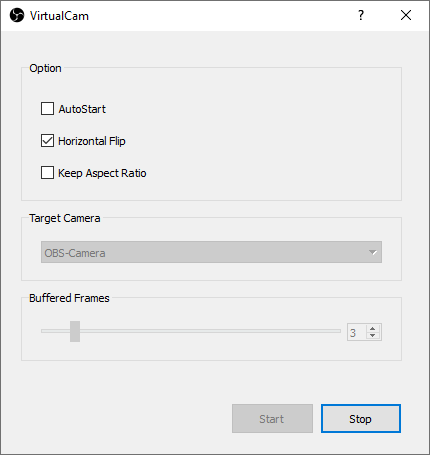This screenshot has height=455, width=430.
Task: Open the OBS-Camera target camera dropdown
Action: click(x=211, y=252)
